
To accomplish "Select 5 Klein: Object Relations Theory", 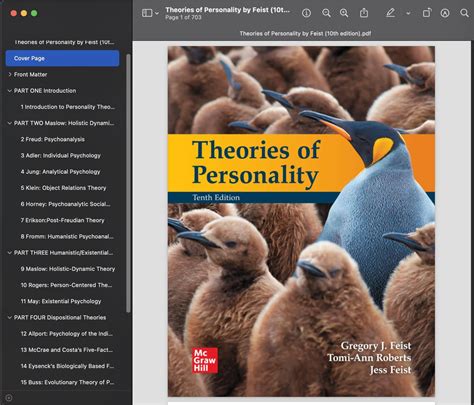I will tap(63, 188).
